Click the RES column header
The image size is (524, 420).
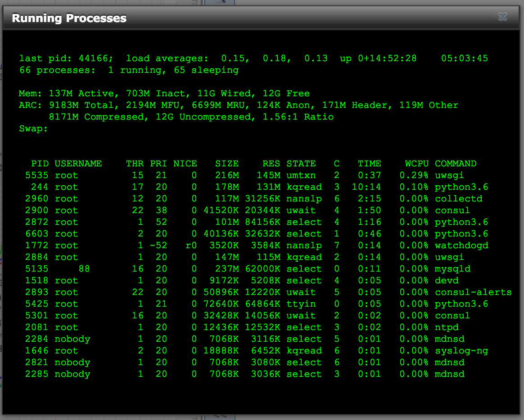pyautogui.click(x=271, y=164)
